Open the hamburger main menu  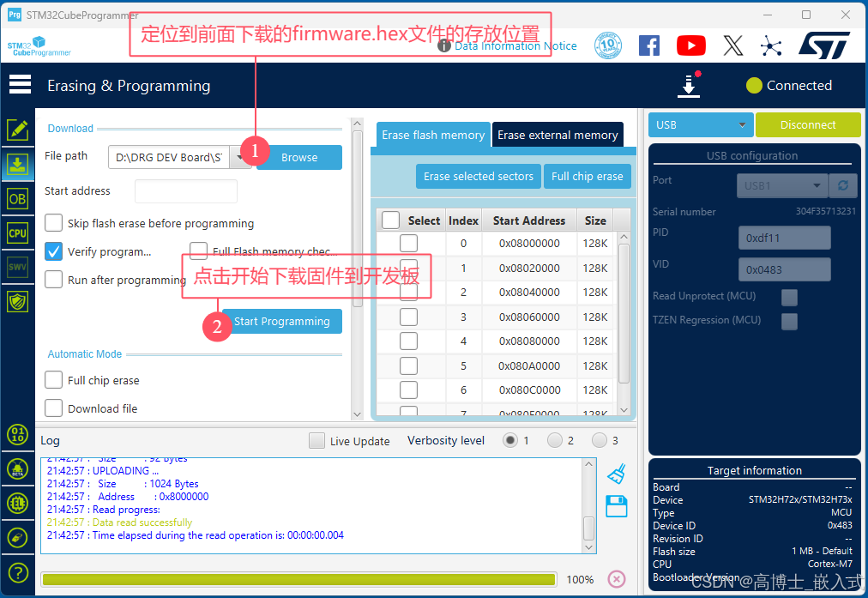pos(21,84)
